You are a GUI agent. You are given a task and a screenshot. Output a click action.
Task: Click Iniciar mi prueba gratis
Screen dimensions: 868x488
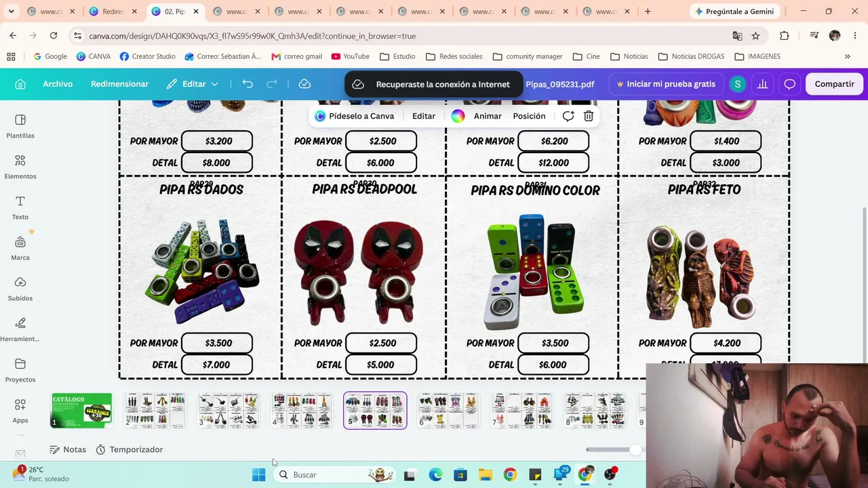(666, 84)
